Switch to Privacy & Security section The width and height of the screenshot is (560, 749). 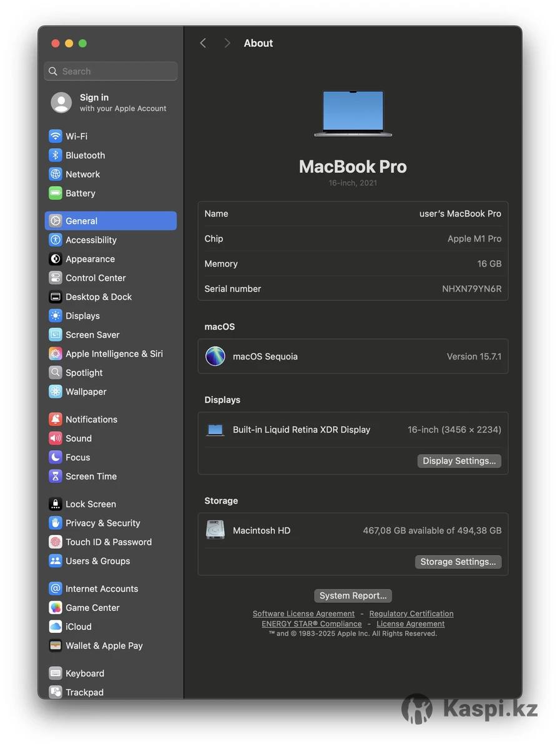[x=102, y=523]
